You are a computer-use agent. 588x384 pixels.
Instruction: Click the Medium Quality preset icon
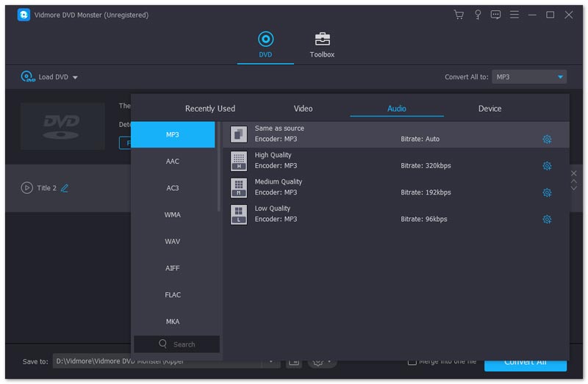(238, 187)
